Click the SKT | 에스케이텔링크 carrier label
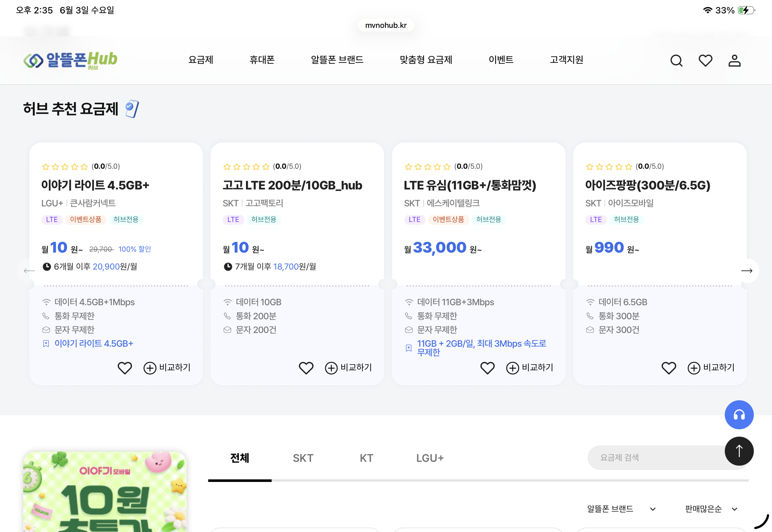Image resolution: width=772 pixels, height=532 pixels. tap(442, 203)
